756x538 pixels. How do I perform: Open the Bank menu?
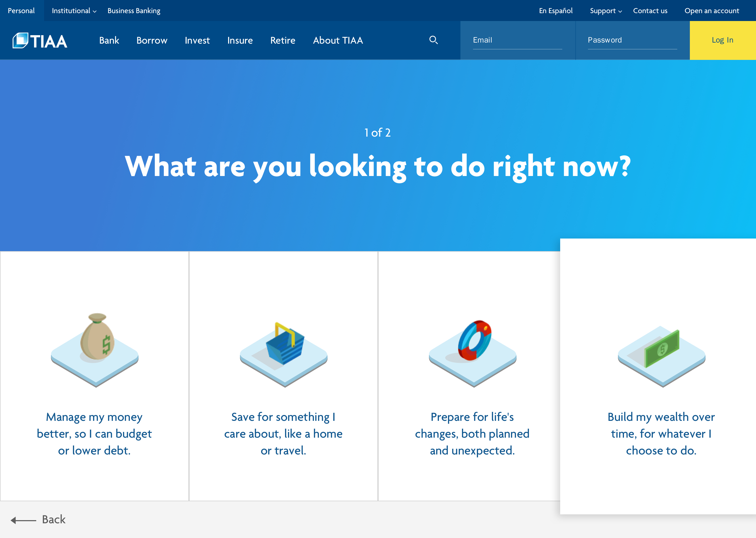point(109,40)
